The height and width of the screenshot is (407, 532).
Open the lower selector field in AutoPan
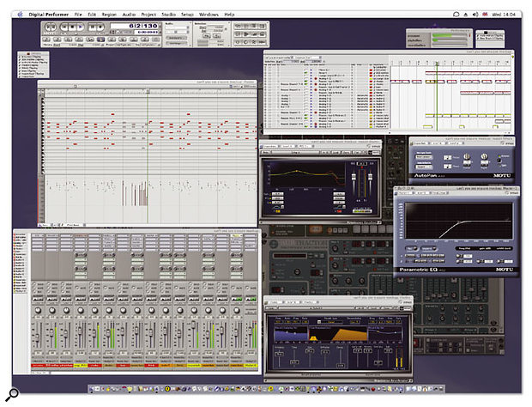click(x=424, y=167)
